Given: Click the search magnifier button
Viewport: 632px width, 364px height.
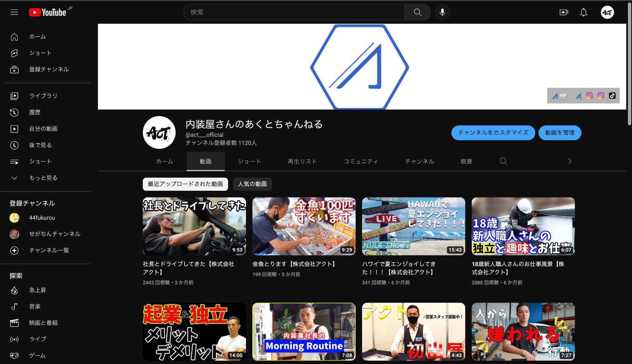Looking at the screenshot, I should click(417, 12).
